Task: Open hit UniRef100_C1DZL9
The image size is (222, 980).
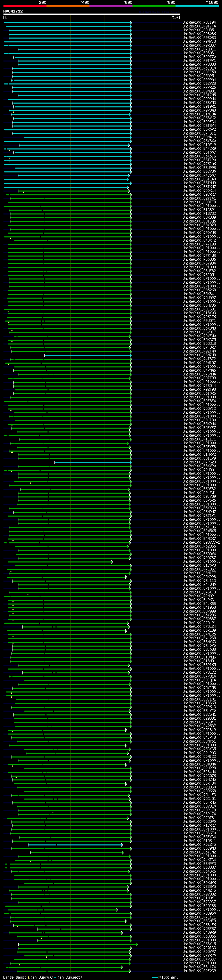Action: [199, 145]
